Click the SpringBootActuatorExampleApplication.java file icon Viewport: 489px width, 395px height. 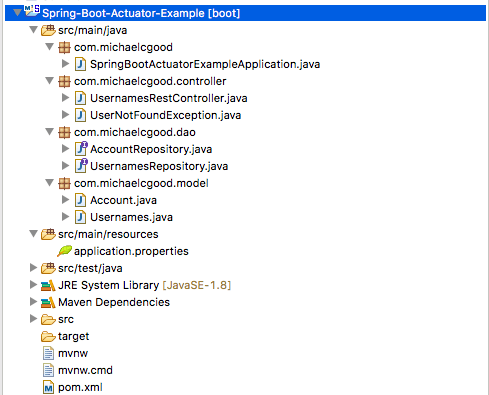click(x=80, y=64)
